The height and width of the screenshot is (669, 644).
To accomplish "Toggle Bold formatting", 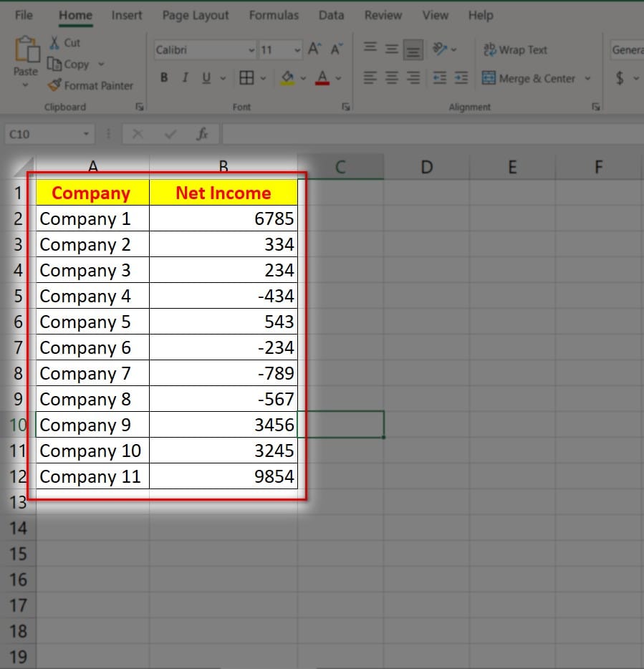I will coord(164,78).
